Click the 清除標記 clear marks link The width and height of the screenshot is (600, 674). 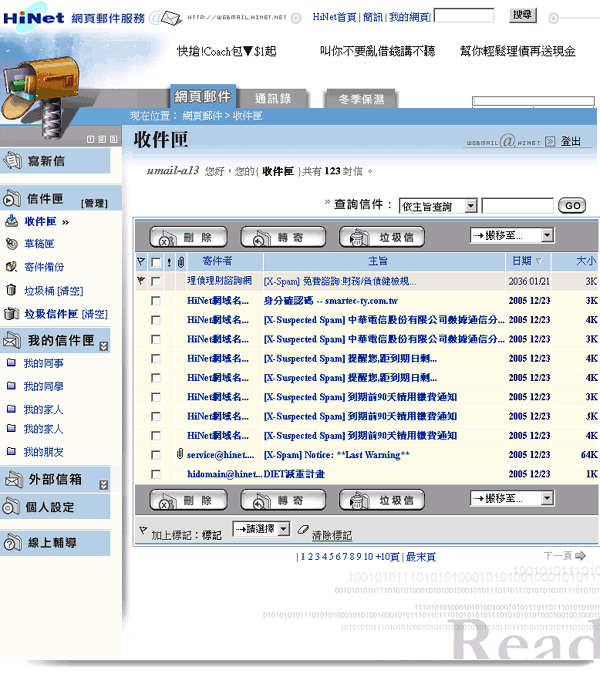point(331,535)
